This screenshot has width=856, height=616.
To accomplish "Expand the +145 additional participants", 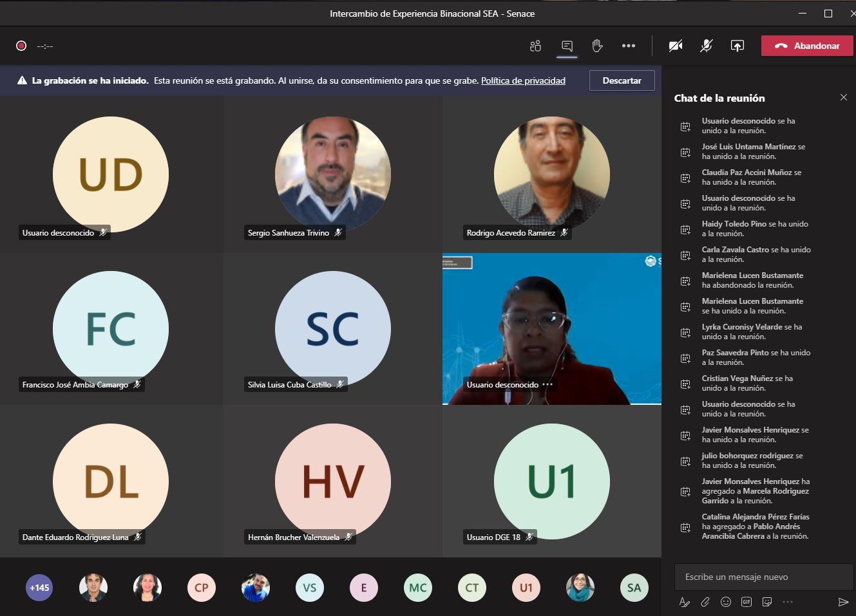I will [39, 588].
